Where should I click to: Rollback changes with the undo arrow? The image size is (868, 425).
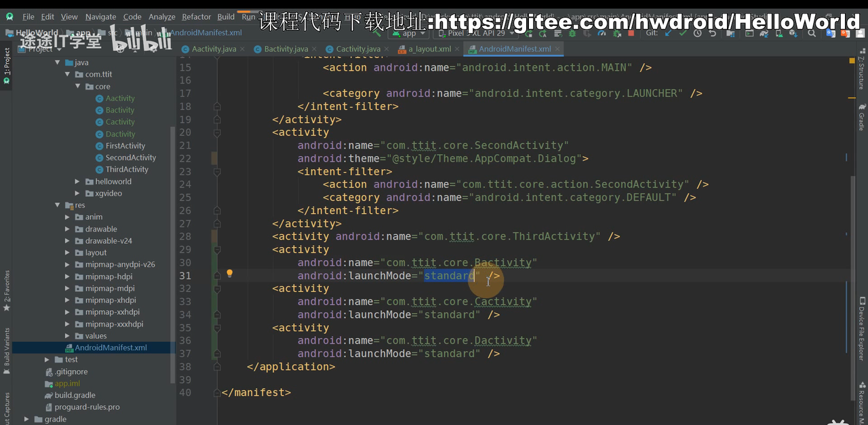tap(712, 33)
